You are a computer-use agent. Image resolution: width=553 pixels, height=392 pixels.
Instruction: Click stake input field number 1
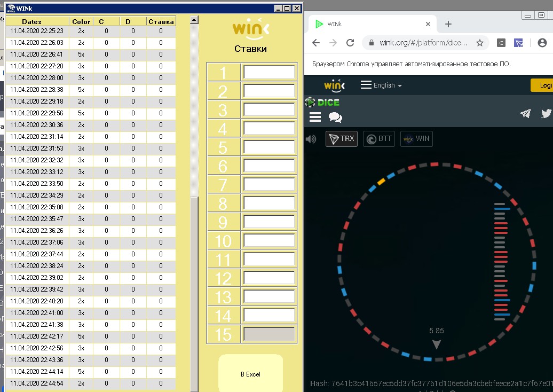(x=269, y=72)
